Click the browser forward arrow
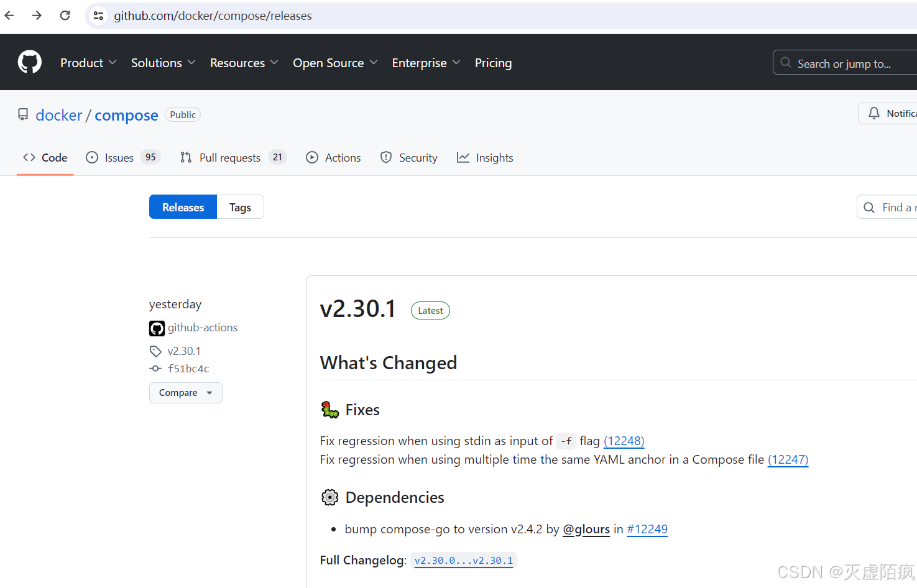This screenshot has width=917, height=588. click(37, 16)
